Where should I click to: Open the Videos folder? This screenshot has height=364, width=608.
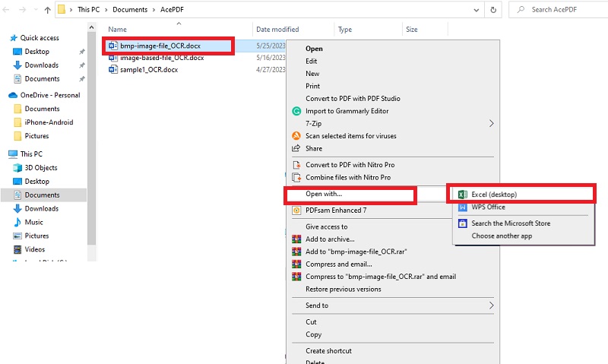34,249
